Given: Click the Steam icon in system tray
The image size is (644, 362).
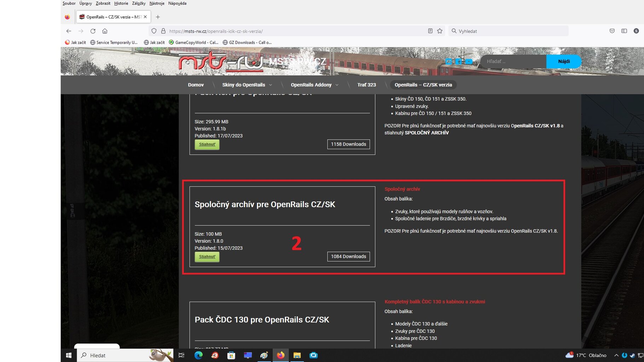Looking at the screenshot, I should click(632, 355).
